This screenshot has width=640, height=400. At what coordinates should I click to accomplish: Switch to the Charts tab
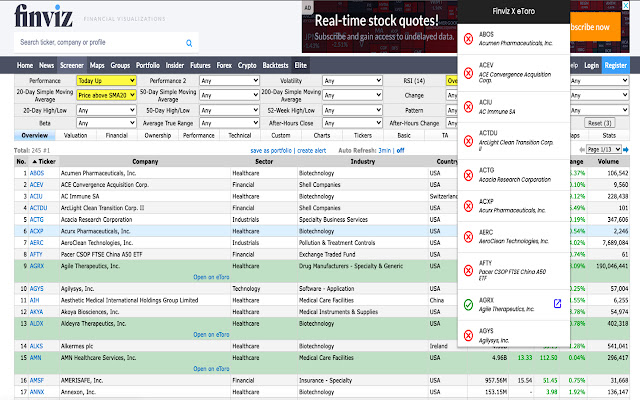click(x=322, y=136)
